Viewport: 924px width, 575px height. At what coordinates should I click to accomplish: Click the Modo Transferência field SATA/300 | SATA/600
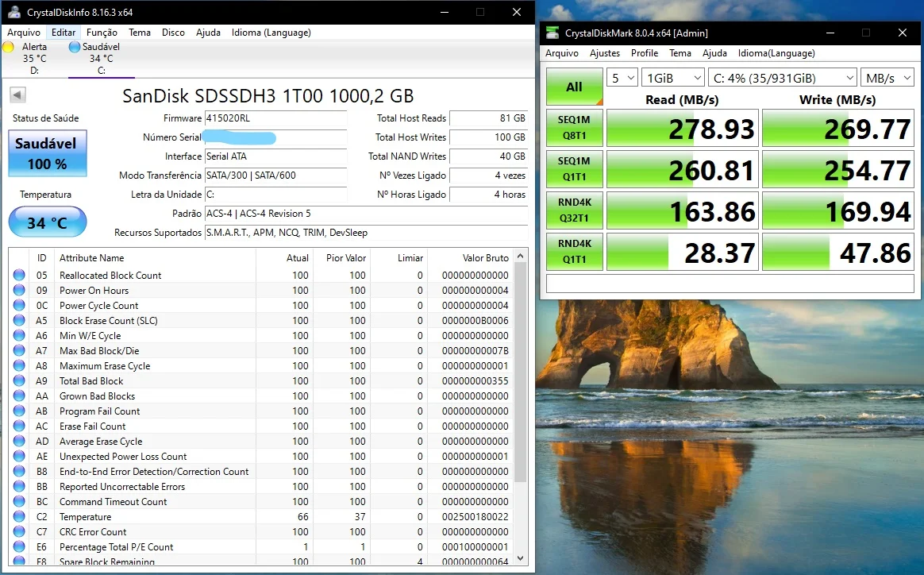coord(275,176)
